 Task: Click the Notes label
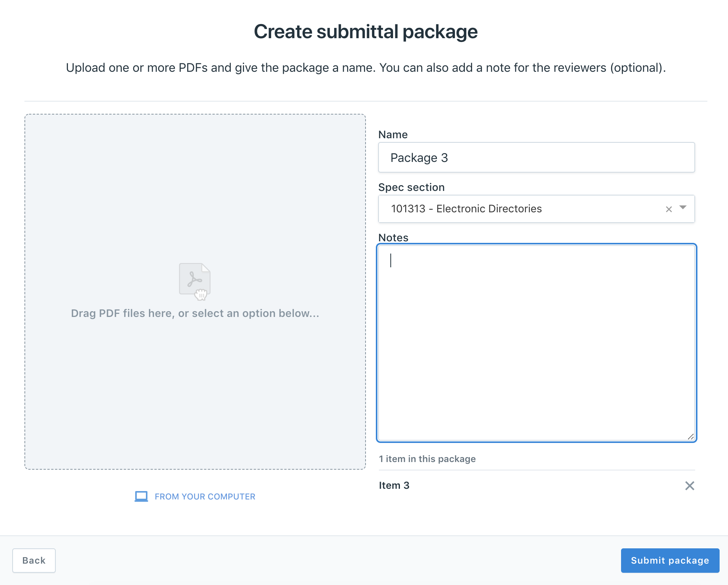click(x=393, y=238)
